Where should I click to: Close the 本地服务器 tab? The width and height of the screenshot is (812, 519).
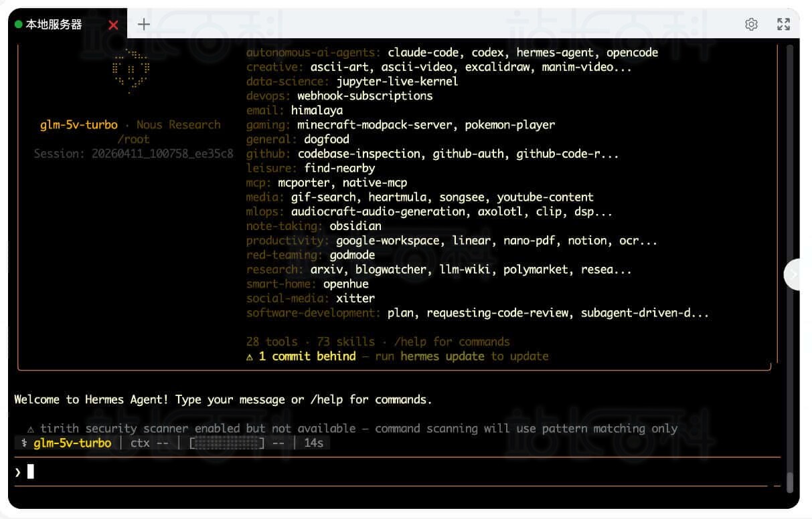coord(113,25)
